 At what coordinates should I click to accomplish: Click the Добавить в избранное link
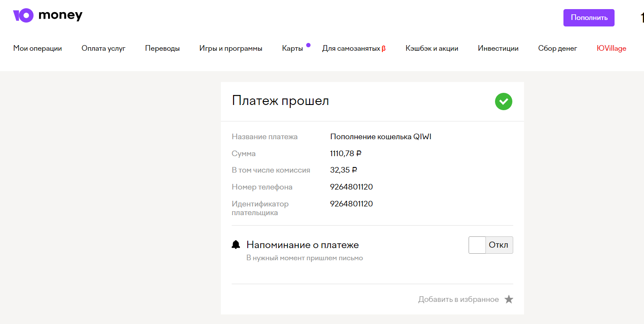click(458, 299)
